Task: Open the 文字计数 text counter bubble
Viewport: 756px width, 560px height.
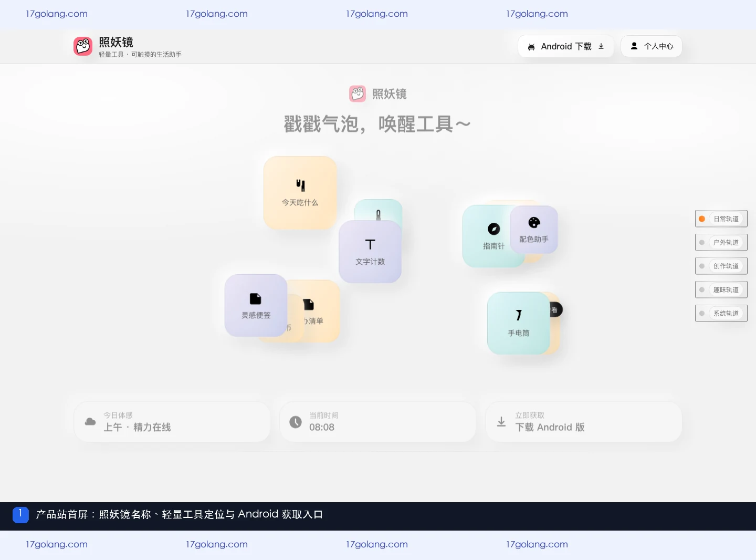Action: pos(370,252)
